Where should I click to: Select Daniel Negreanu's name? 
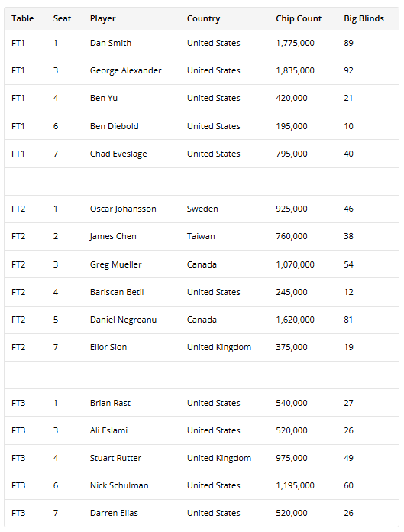tap(123, 320)
